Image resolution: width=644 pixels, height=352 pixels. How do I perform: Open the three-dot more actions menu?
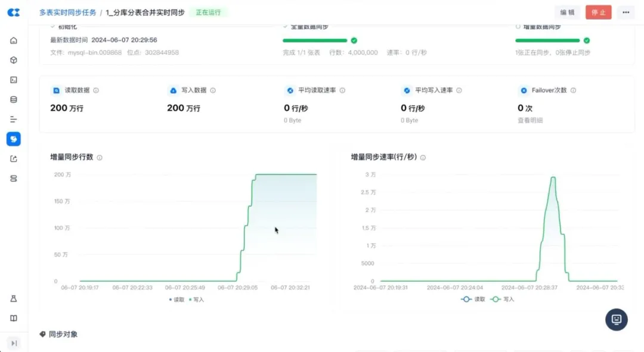coord(626,12)
